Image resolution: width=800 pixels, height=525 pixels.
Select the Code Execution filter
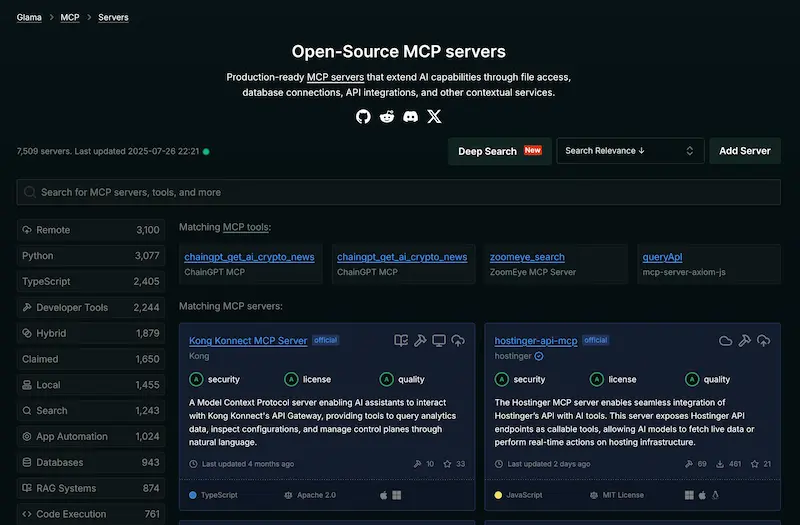[91, 514]
